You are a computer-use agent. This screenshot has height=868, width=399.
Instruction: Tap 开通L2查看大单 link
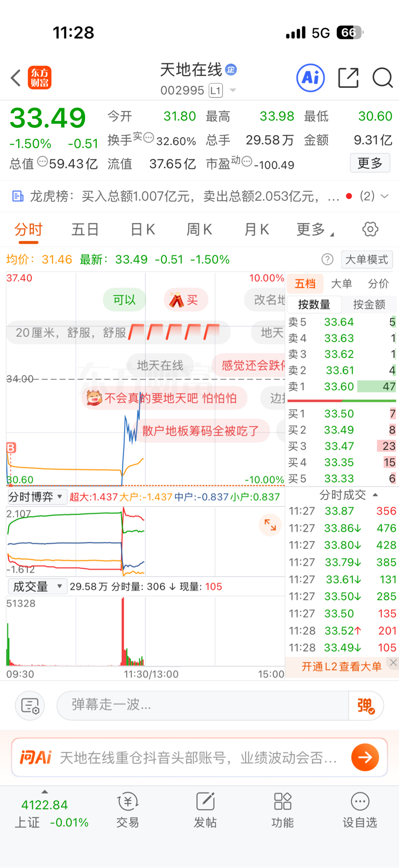click(x=341, y=666)
